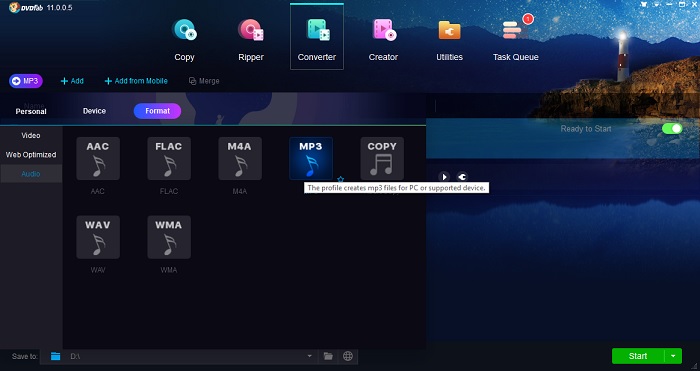Viewport: 700px width, 371px height.
Task: Open the globe language icon
Action: pyautogui.click(x=348, y=356)
